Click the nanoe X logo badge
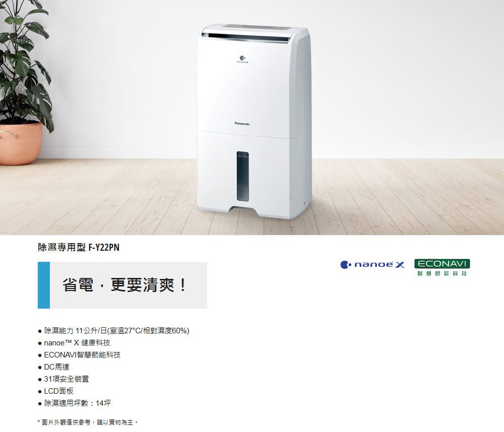 [x=372, y=265]
